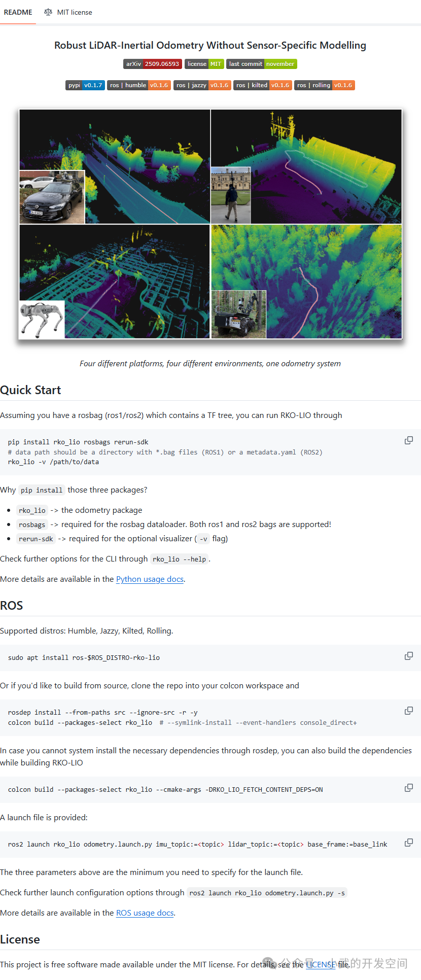Image resolution: width=421 pixels, height=980 pixels.
Task: Open the LICENSE file link
Action: pyautogui.click(x=321, y=965)
